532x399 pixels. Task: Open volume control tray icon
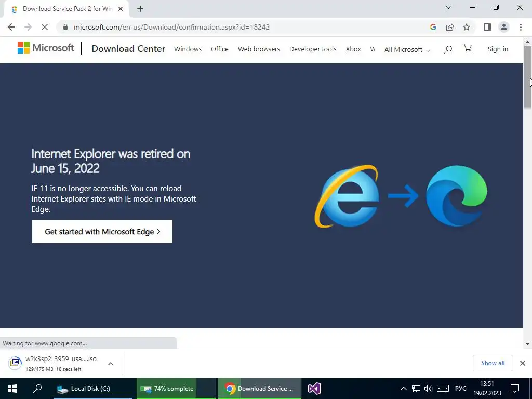(x=428, y=389)
